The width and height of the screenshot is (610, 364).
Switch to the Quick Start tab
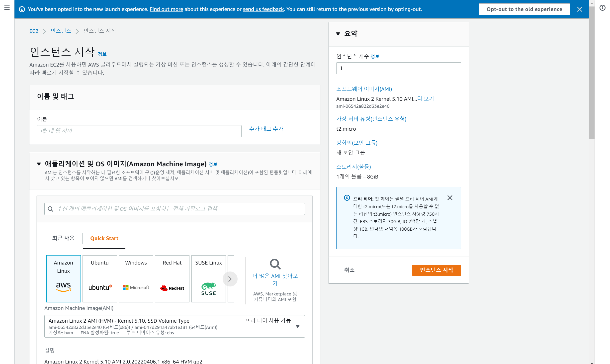pos(104,238)
